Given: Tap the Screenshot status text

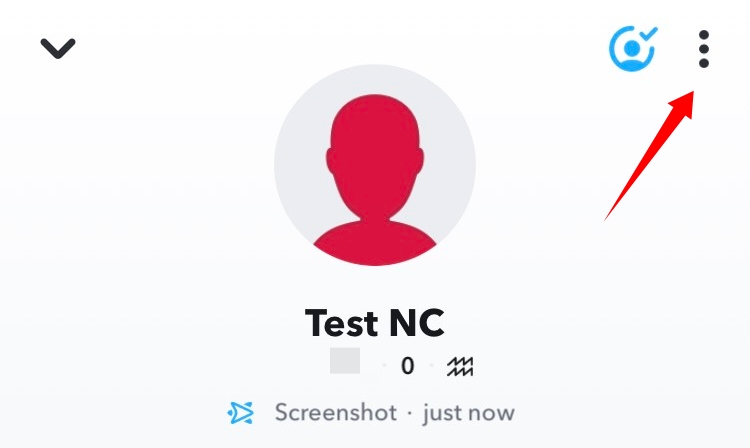Looking at the screenshot, I should (336, 413).
